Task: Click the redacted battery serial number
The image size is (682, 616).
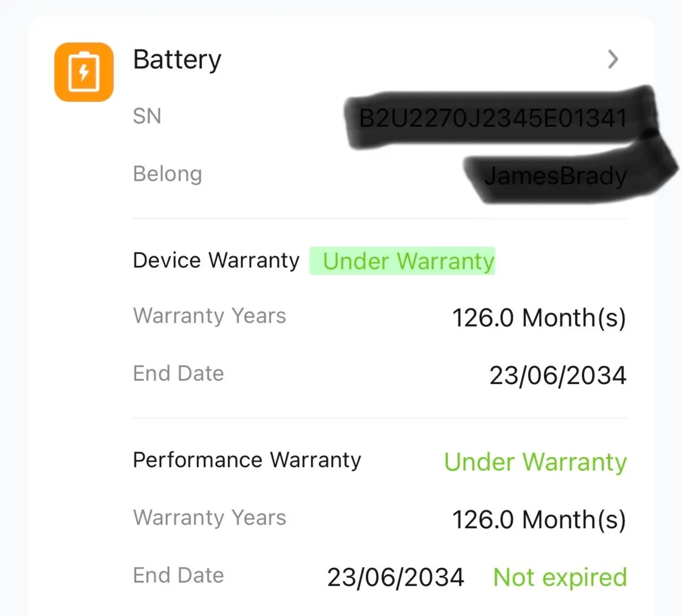Action: click(493, 119)
